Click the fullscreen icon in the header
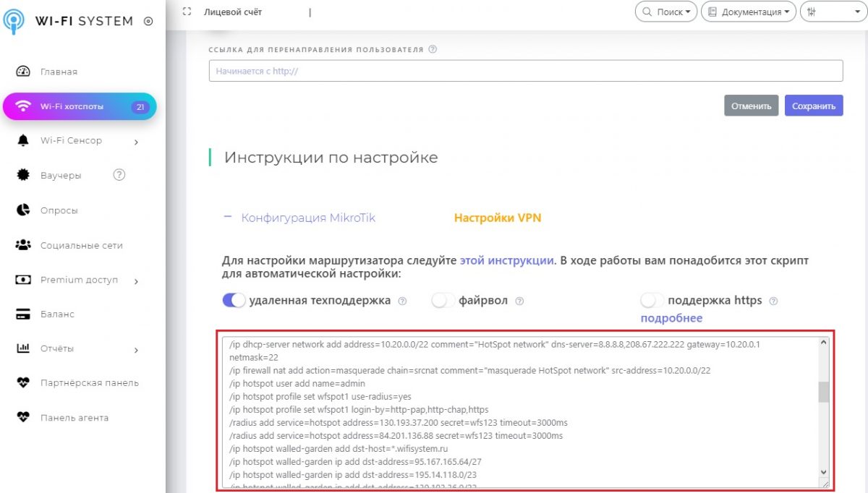 [x=187, y=12]
